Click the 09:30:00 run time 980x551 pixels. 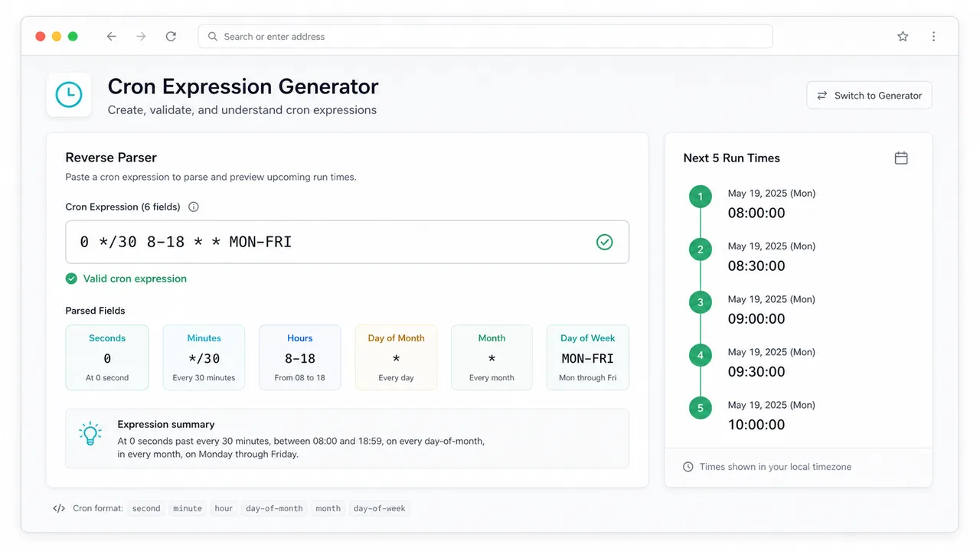pyautogui.click(x=756, y=371)
